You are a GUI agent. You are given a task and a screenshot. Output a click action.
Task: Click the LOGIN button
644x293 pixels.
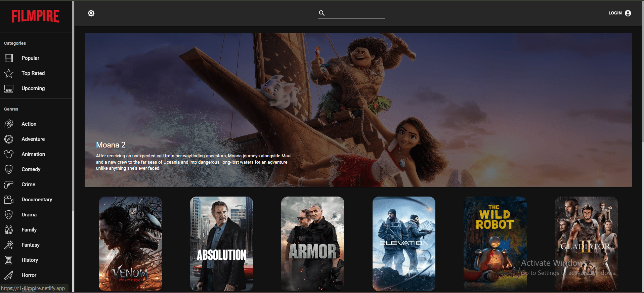point(619,13)
